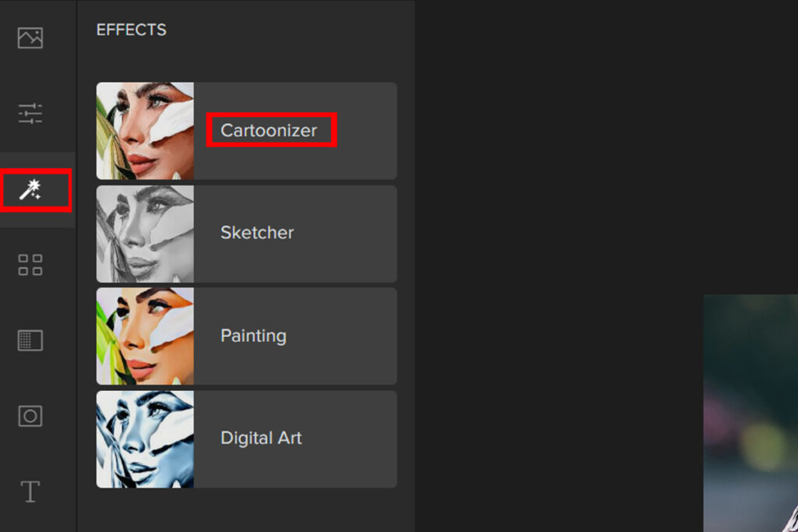The image size is (798, 532).
Task: Click the white object at photo's corner
Action: click(792, 519)
